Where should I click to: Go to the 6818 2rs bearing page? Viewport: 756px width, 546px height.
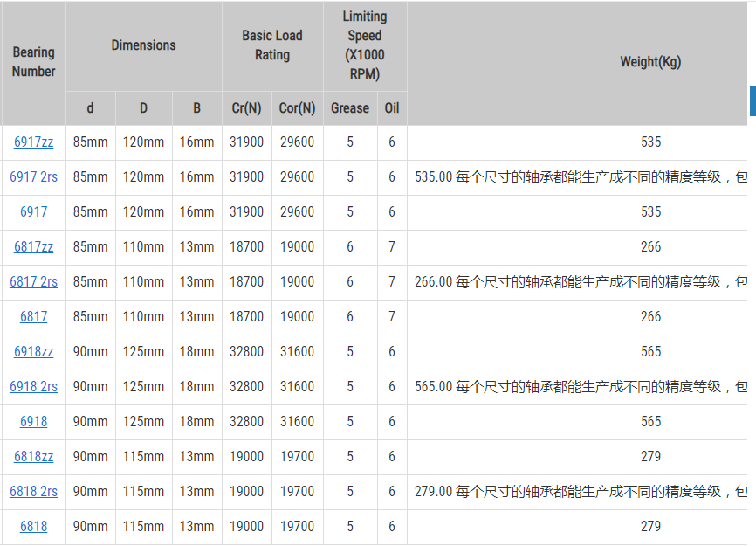pos(33,492)
